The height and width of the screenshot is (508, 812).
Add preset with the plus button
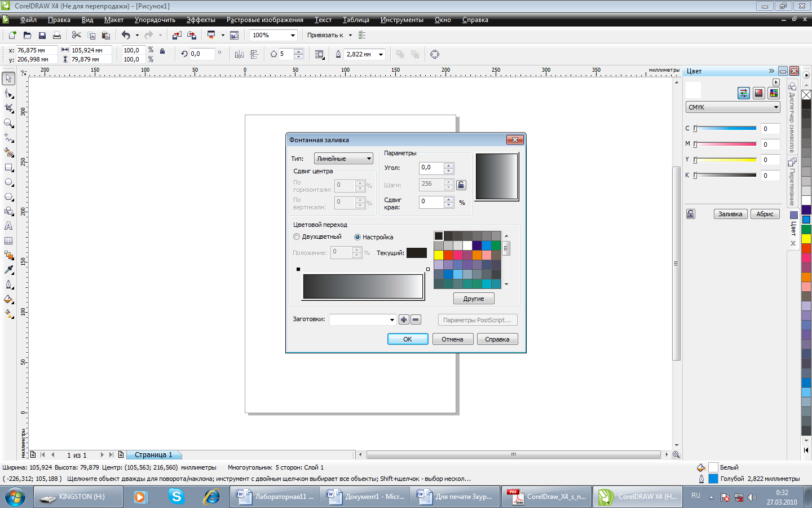click(404, 319)
